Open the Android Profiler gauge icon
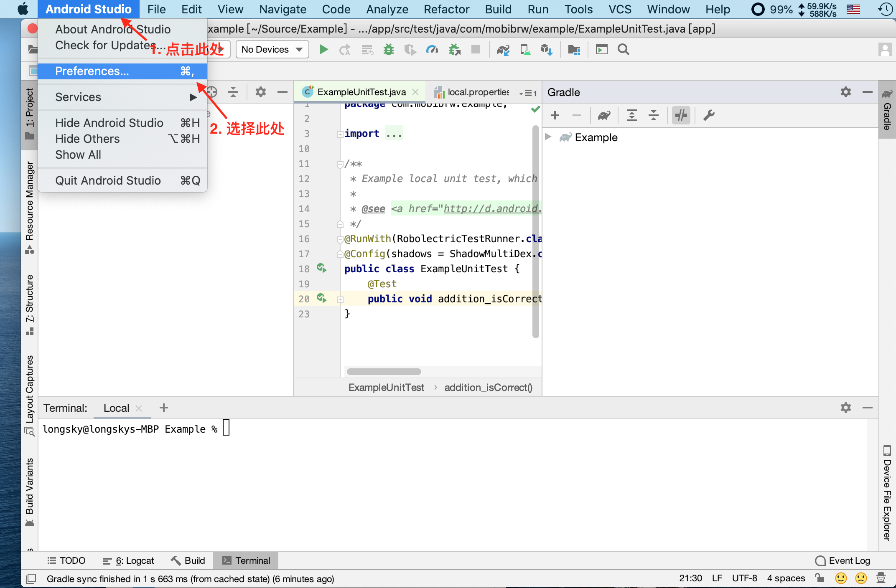Image resolution: width=896 pixels, height=588 pixels. click(432, 50)
